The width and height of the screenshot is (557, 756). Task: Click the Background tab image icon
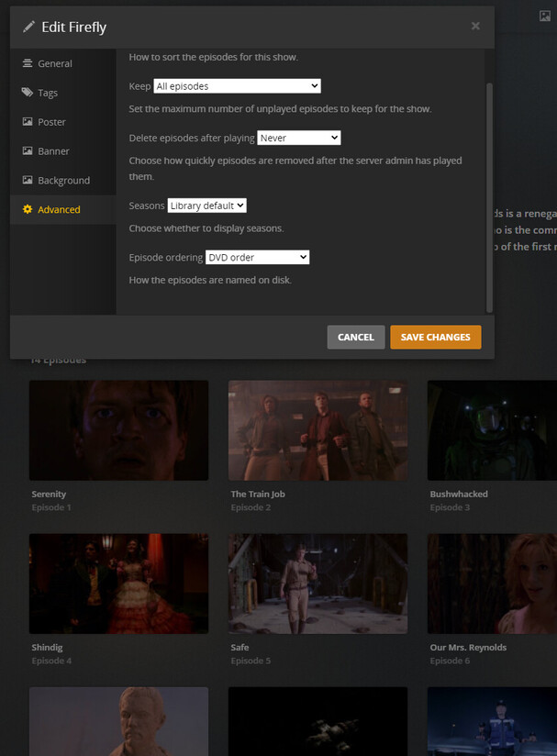tap(28, 180)
